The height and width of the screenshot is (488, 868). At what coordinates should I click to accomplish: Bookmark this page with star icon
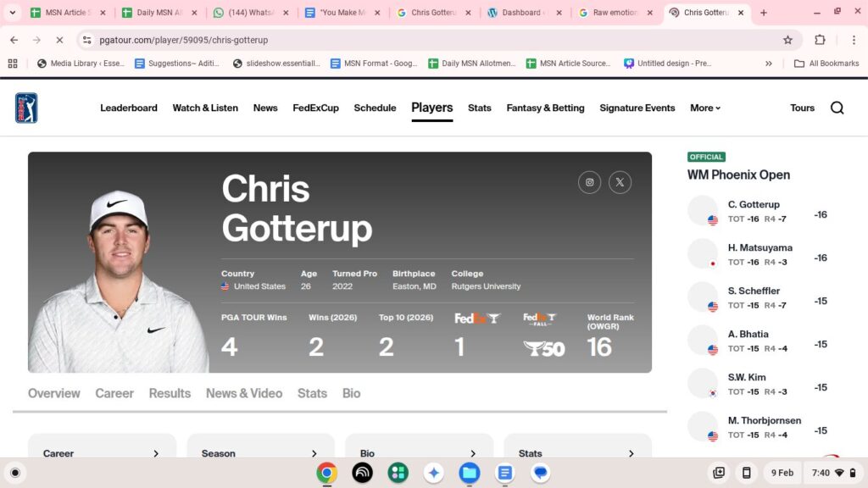787,40
